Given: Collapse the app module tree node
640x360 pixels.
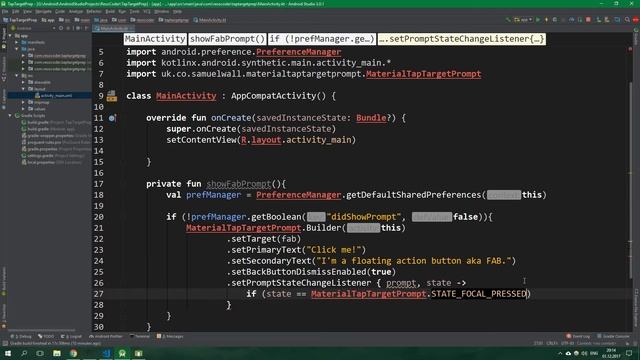Looking at the screenshot, I should 10,36.
